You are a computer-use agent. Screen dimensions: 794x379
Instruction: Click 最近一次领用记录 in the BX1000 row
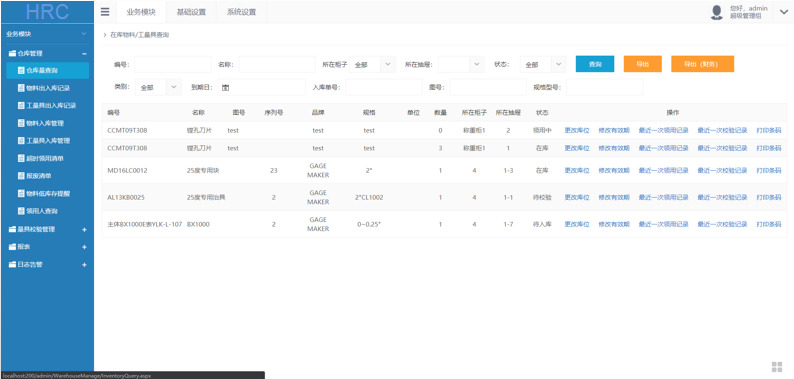[x=663, y=224]
